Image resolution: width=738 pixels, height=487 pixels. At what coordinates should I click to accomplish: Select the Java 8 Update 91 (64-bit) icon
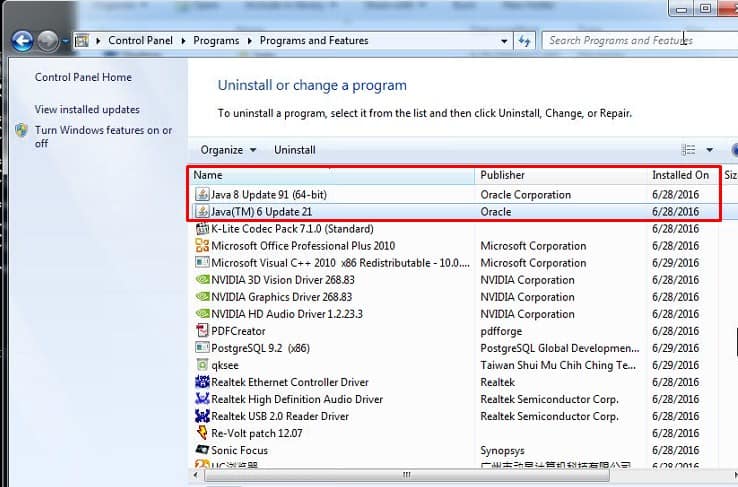[202, 194]
